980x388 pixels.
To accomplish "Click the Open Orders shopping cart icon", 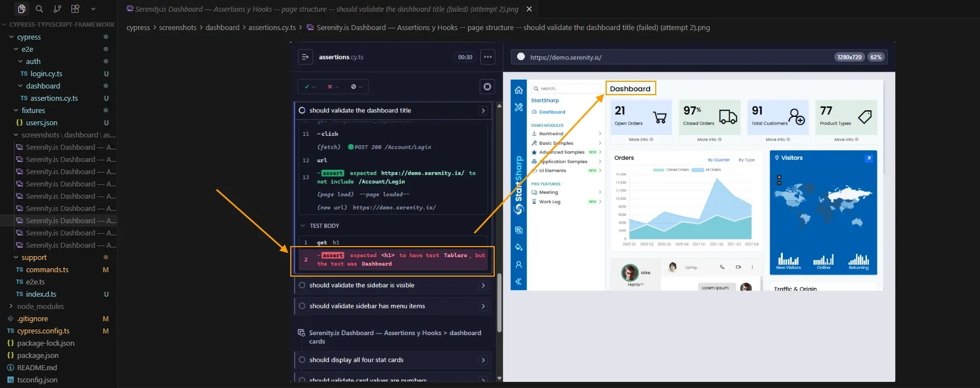I will [660, 117].
